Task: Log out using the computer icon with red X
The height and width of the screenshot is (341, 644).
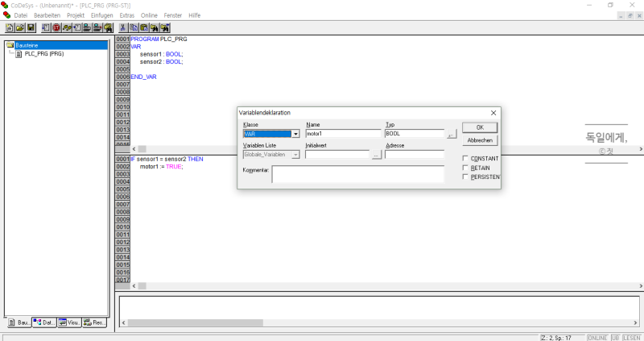Action: pyautogui.click(x=97, y=27)
